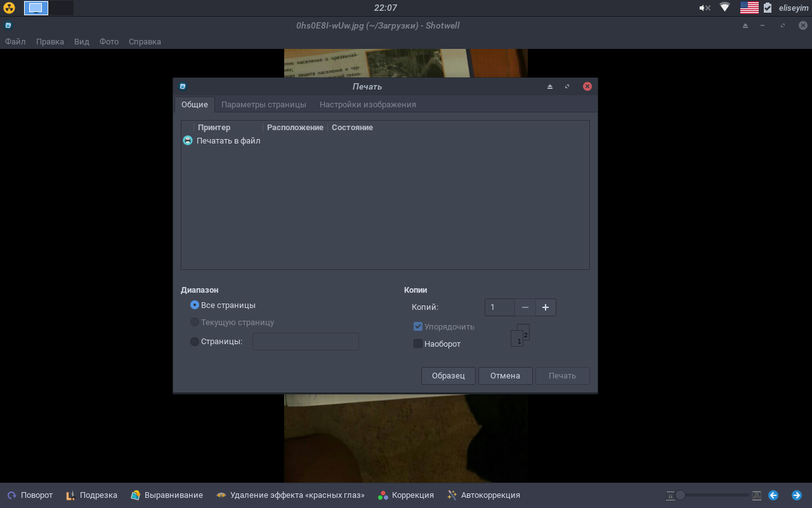Click the clock showing 22:07

coord(385,8)
